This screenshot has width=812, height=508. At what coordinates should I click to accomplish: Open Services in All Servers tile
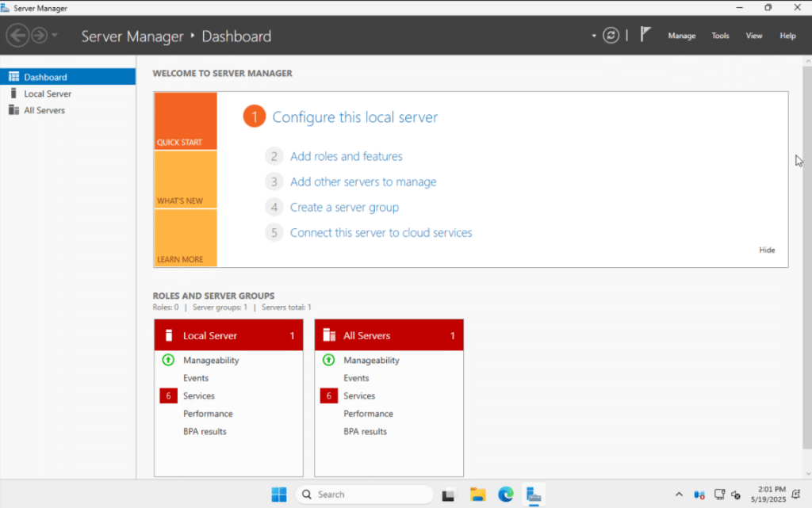(359, 395)
